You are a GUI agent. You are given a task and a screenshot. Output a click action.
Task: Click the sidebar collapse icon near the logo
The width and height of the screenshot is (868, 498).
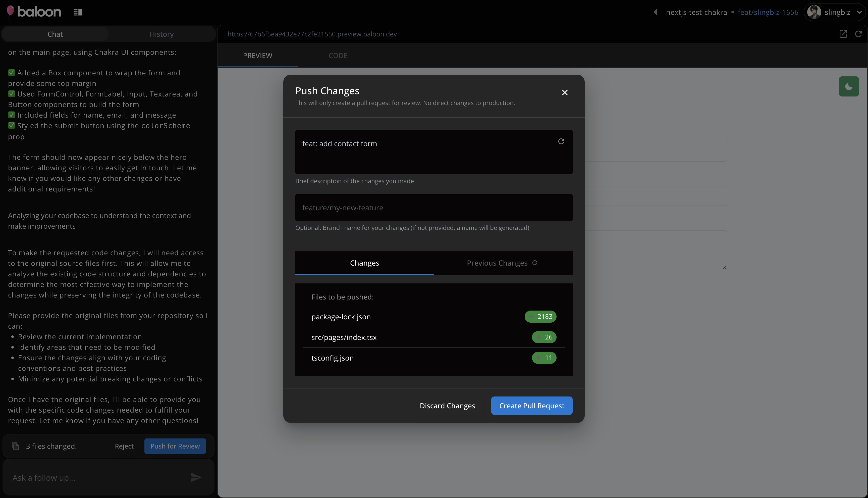click(x=78, y=12)
